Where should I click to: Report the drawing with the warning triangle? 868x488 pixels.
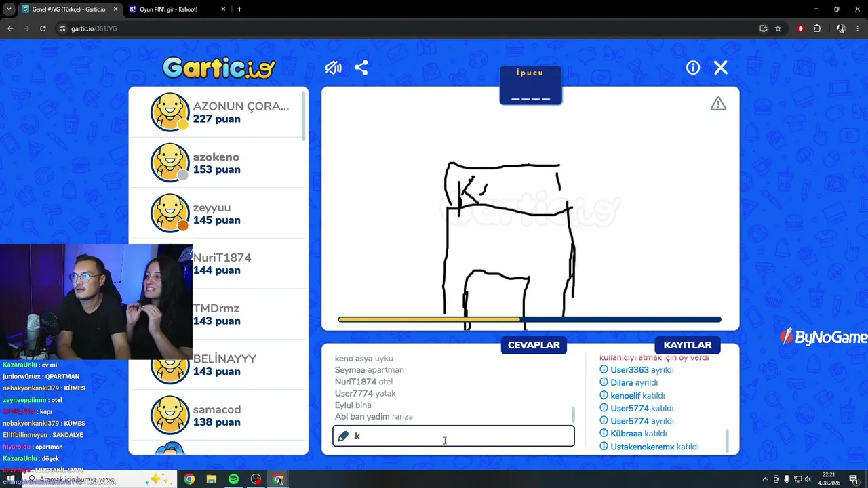coord(718,104)
